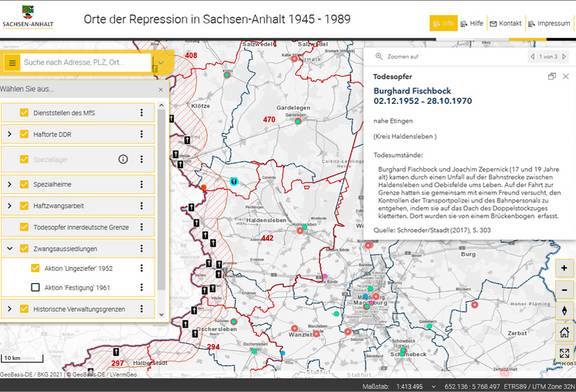Open options menu for Dienststellen des MfS

142,112
